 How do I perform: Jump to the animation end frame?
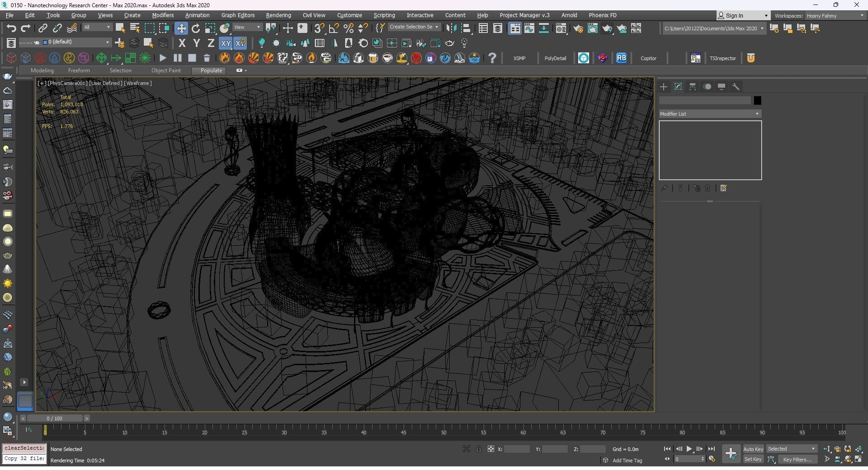[711, 449]
